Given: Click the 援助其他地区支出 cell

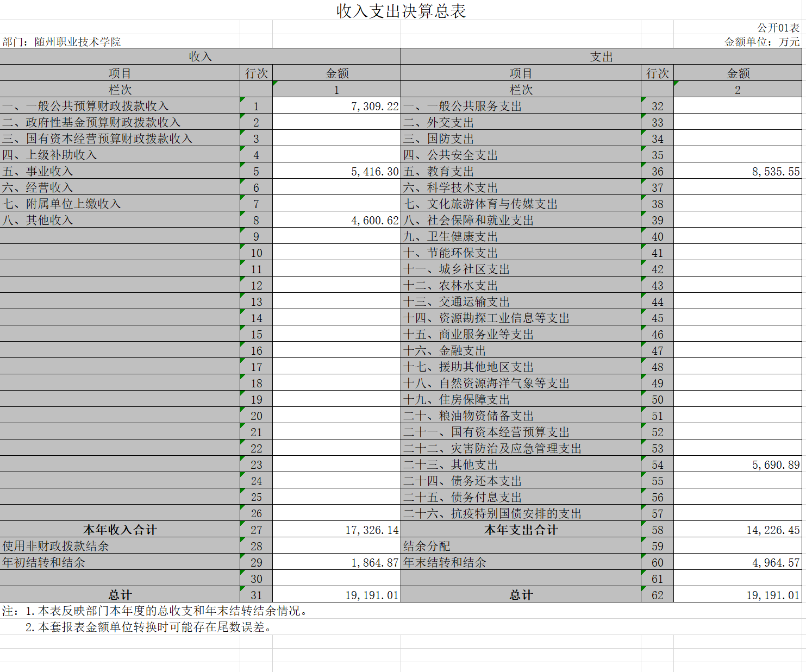Looking at the screenshot, I should coord(521,367).
